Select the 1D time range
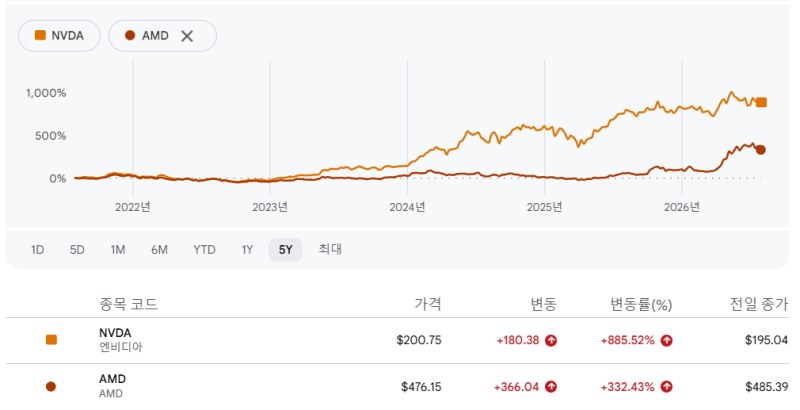Image resolution: width=800 pixels, height=410 pixels. point(37,250)
